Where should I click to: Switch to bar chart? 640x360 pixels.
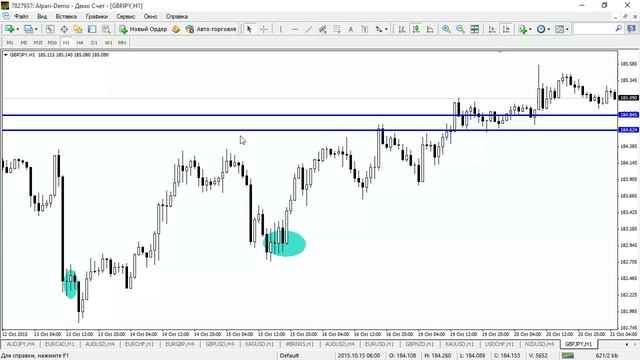[x=402, y=29]
